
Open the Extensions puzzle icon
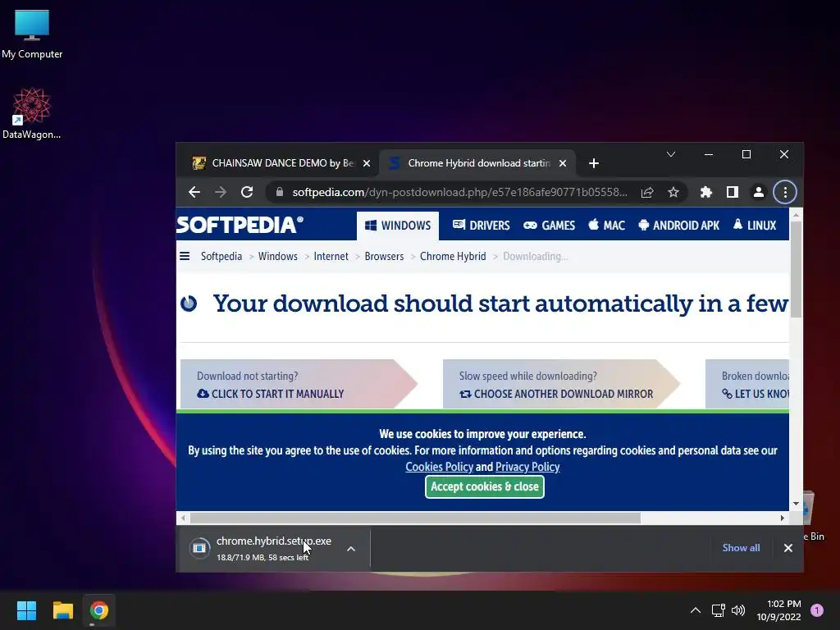click(706, 192)
